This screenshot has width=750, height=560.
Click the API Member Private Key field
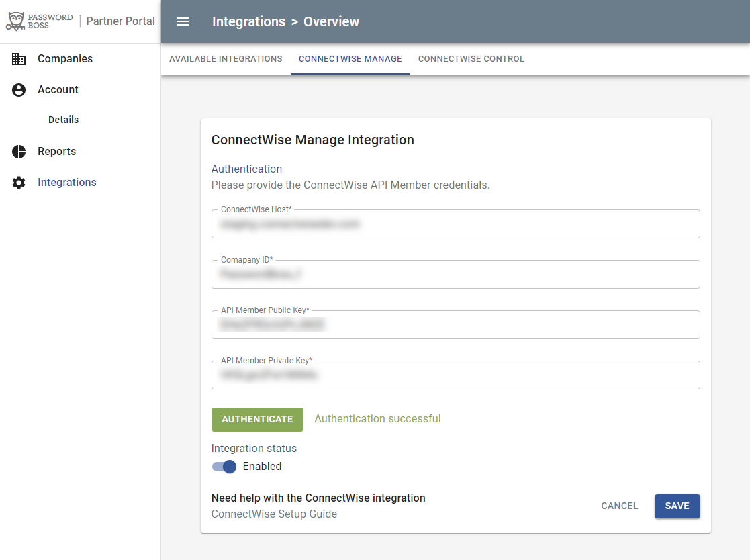455,375
